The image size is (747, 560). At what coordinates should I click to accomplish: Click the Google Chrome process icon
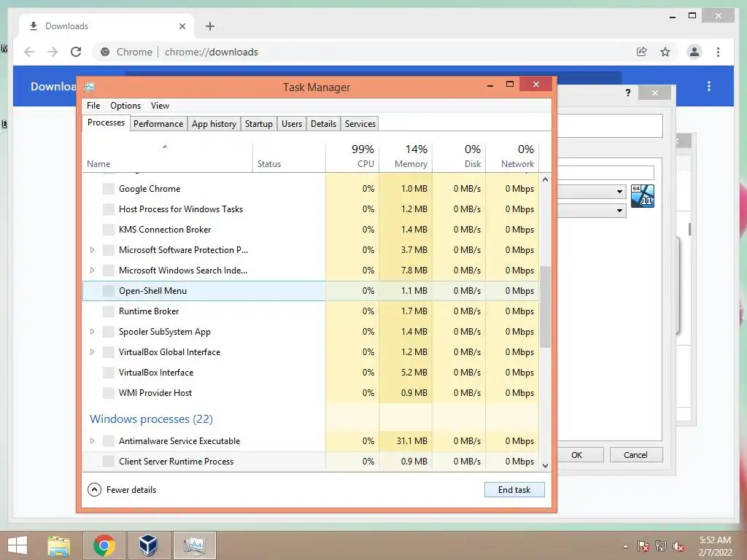click(x=108, y=189)
